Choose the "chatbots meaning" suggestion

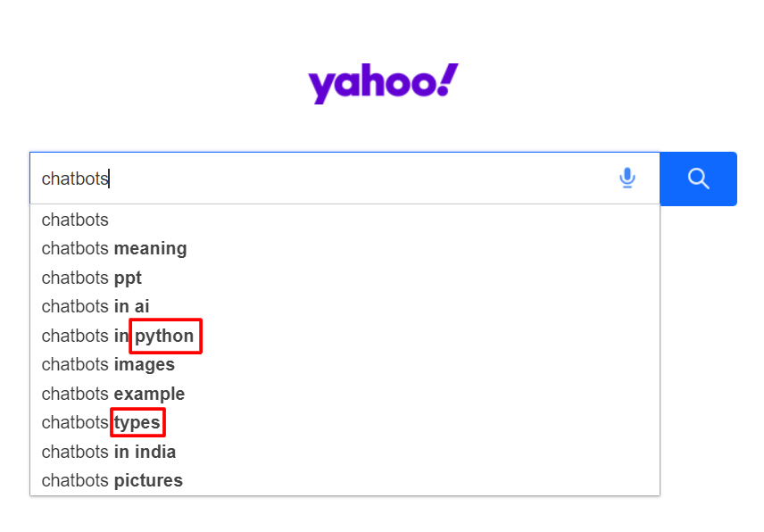point(114,248)
